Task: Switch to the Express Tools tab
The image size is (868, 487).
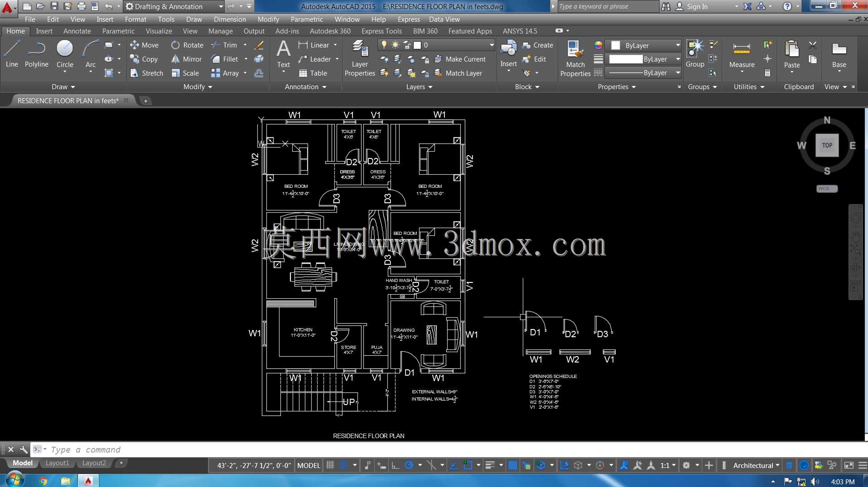Action: tap(381, 31)
